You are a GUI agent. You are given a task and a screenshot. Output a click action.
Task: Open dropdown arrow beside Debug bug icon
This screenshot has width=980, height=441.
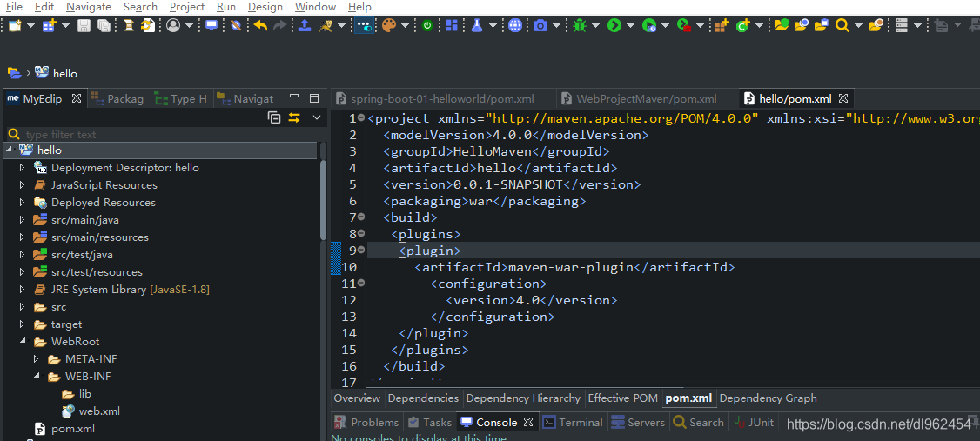click(595, 25)
